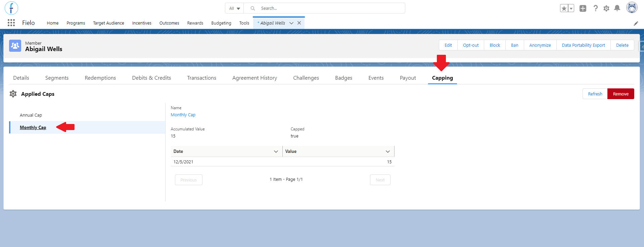
Task: Click the Value column header
Action: (x=338, y=152)
